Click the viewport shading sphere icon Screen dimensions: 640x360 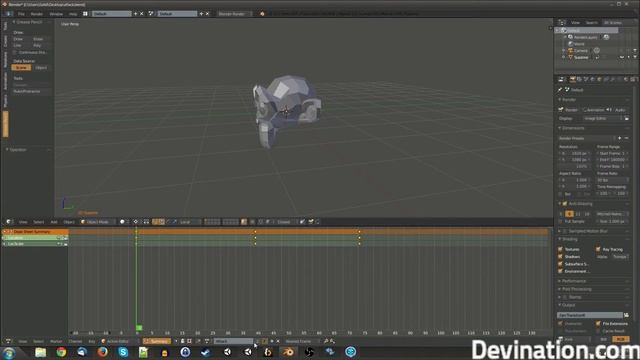[122, 222]
